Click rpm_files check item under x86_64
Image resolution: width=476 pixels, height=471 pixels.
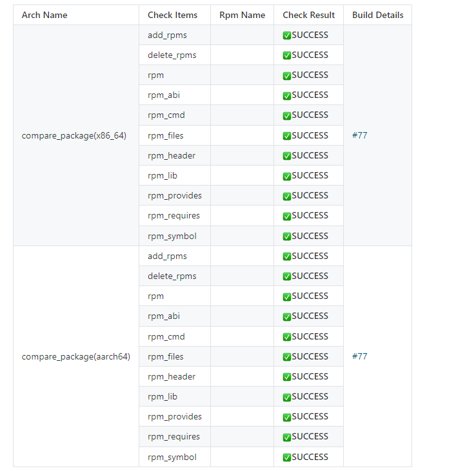(x=165, y=135)
